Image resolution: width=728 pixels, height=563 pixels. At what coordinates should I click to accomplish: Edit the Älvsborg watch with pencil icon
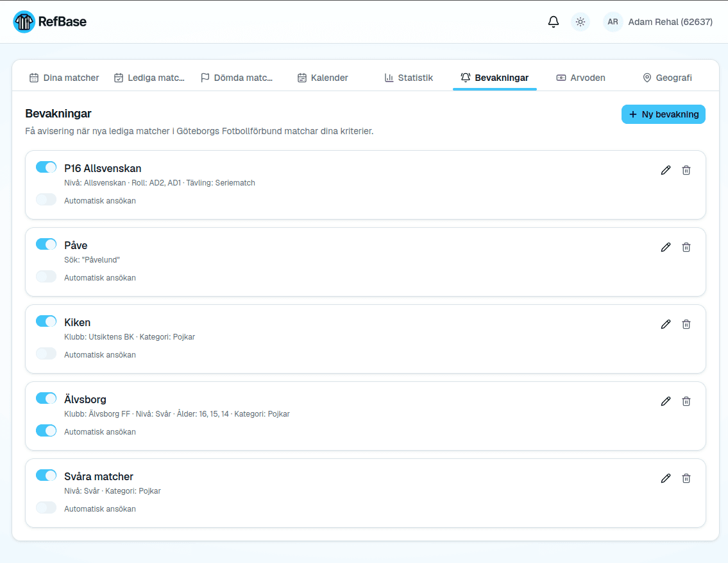665,401
